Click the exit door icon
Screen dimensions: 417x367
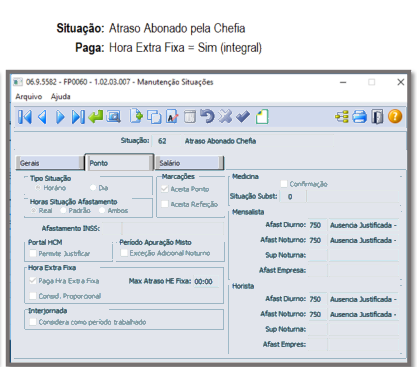tap(377, 117)
